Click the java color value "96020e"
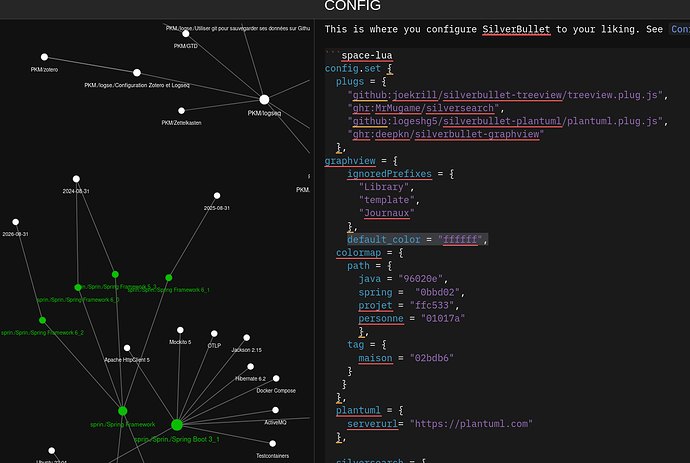Screen dimensions: 690x463 coord(420,279)
